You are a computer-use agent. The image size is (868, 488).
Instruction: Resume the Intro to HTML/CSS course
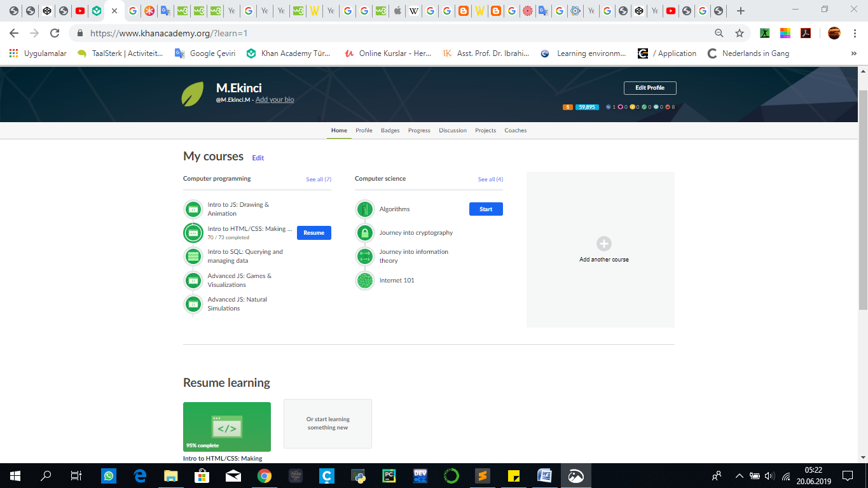[x=314, y=233]
